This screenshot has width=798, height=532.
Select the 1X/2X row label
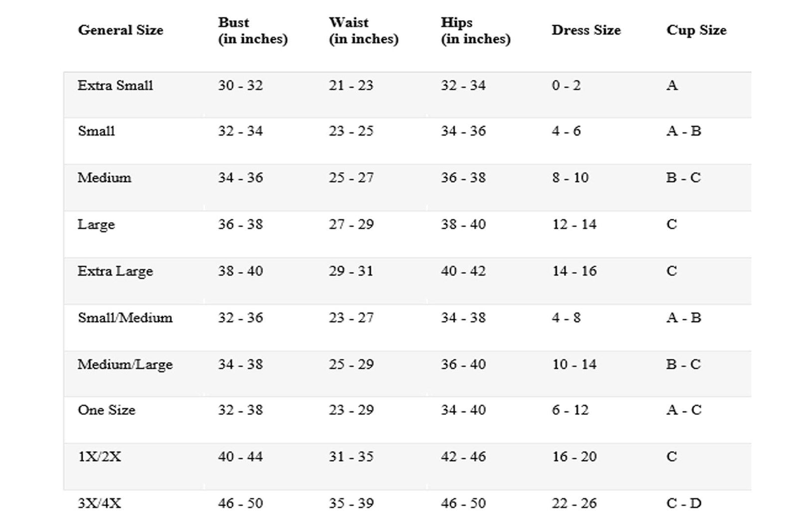pyautogui.click(x=100, y=457)
